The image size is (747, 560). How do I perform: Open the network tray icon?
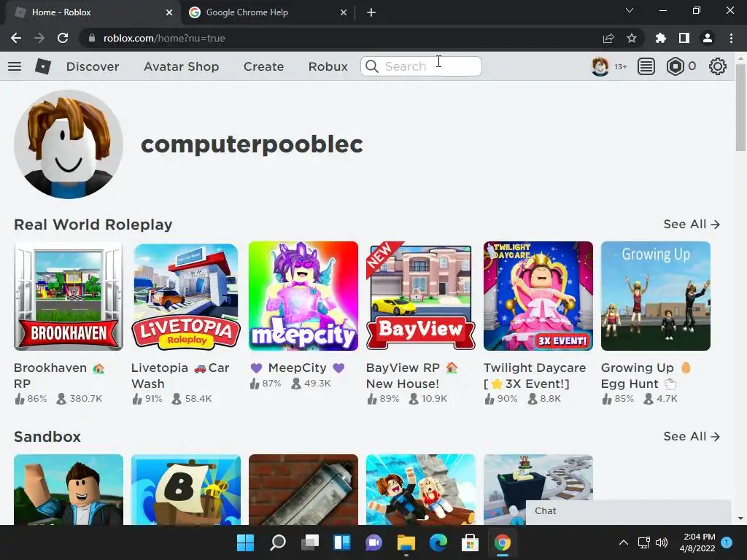[643, 542]
